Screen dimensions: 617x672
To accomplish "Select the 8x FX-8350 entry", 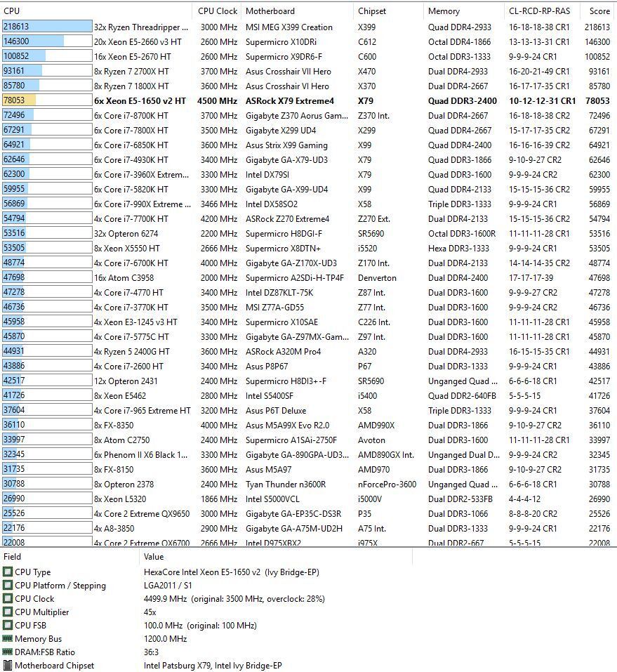I will click(114, 425).
